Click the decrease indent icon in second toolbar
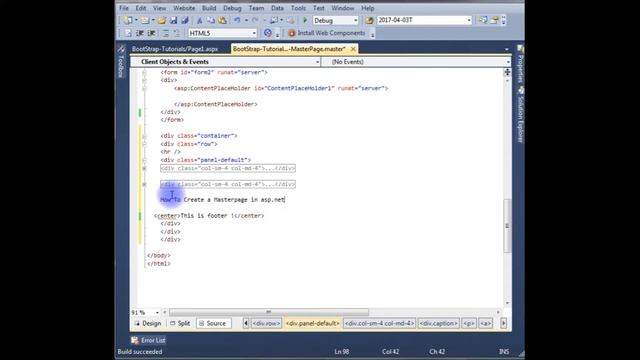 tap(140, 33)
